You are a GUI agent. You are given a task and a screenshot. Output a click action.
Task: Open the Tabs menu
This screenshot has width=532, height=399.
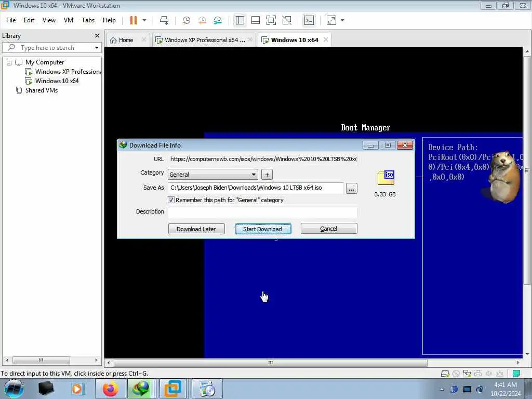pyautogui.click(x=88, y=20)
